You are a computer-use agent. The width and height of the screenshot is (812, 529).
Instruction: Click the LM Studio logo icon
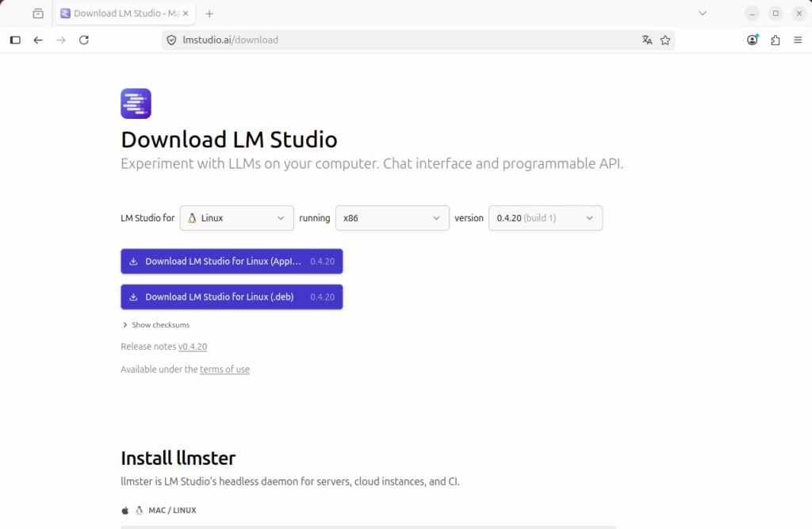(136, 104)
